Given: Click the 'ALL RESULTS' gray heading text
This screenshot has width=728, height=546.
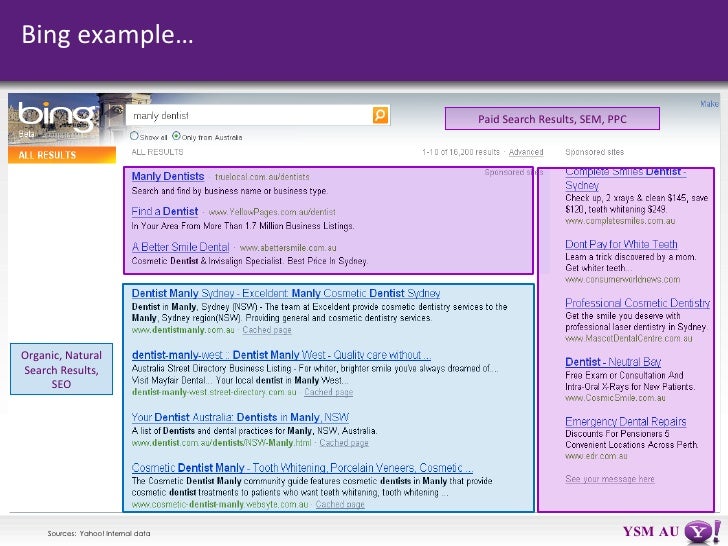Looking at the screenshot, I should [157, 152].
